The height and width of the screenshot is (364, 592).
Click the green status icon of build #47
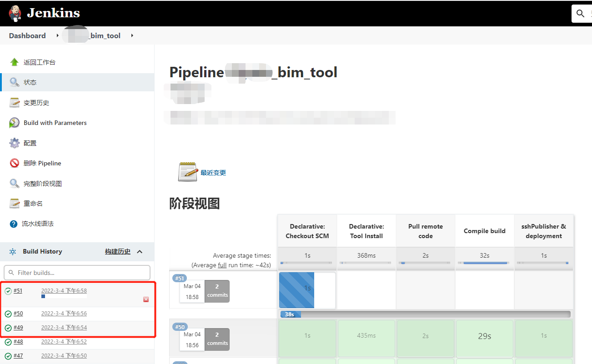pyautogui.click(x=8, y=356)
